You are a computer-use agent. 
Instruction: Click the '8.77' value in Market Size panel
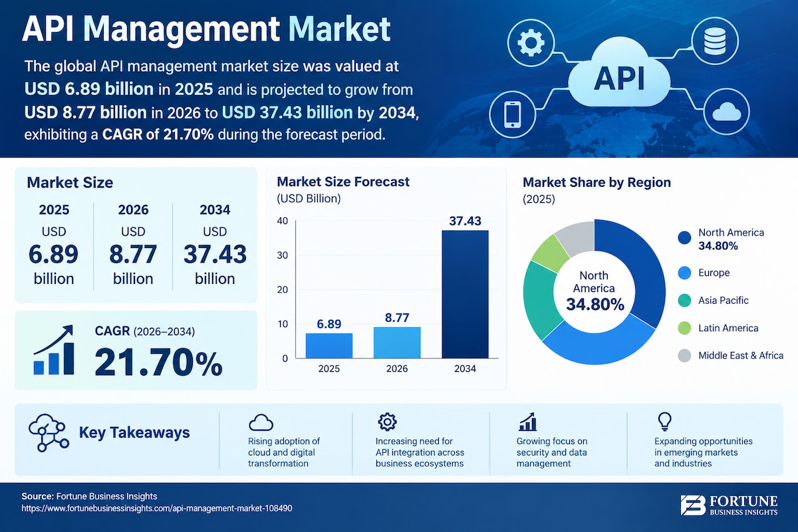tap(133, 254)
